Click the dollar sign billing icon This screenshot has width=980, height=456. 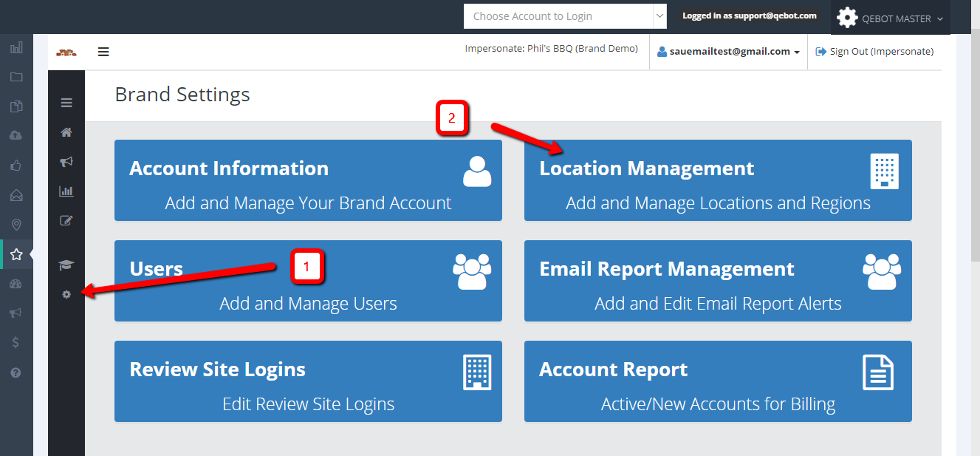tap(16, 343)
